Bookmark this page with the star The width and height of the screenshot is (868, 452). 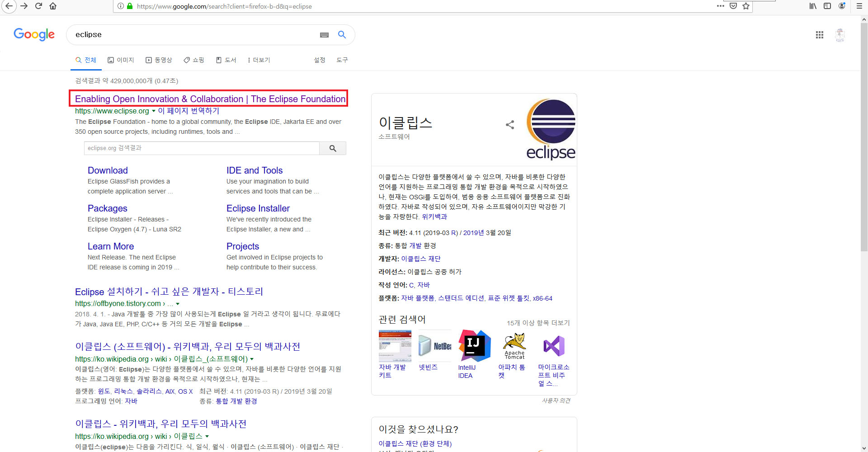point(746,6)
